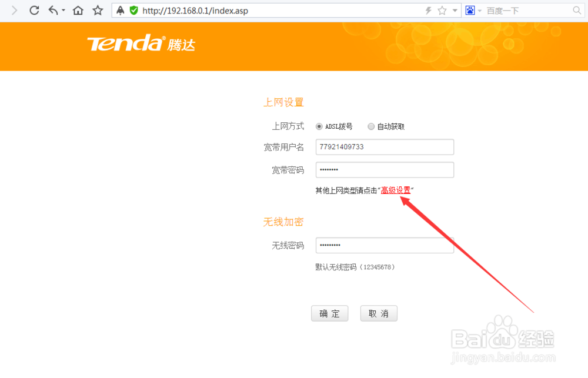Click the magnifier icon in the Baidu search box

click(576, 10)
